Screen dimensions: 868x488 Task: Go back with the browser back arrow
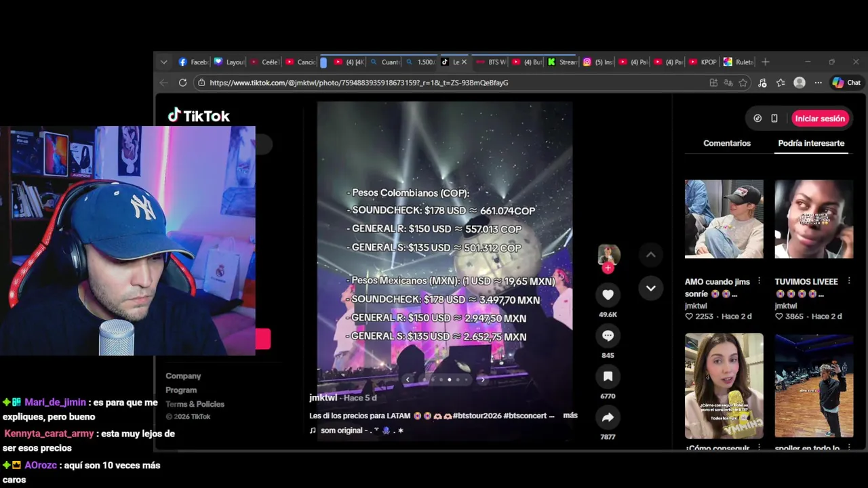(163, 83)
